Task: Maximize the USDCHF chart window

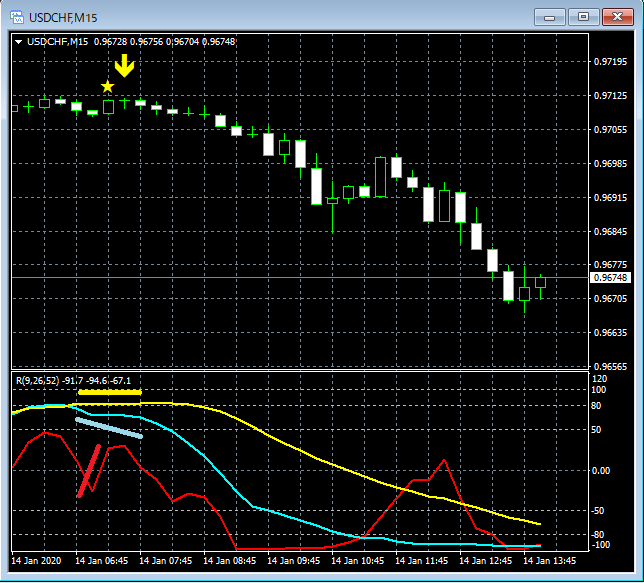Action: 583,17
